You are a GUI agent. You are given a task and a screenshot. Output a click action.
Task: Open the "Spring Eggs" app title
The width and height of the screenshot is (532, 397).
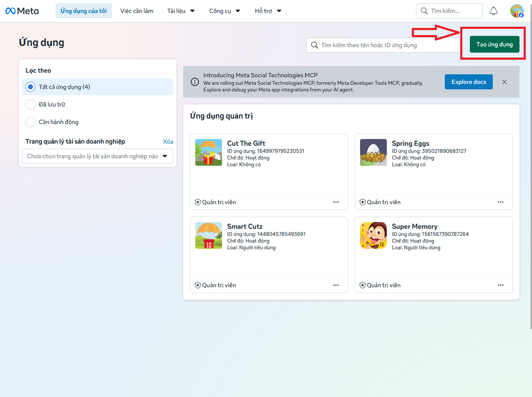click(411, 143)
